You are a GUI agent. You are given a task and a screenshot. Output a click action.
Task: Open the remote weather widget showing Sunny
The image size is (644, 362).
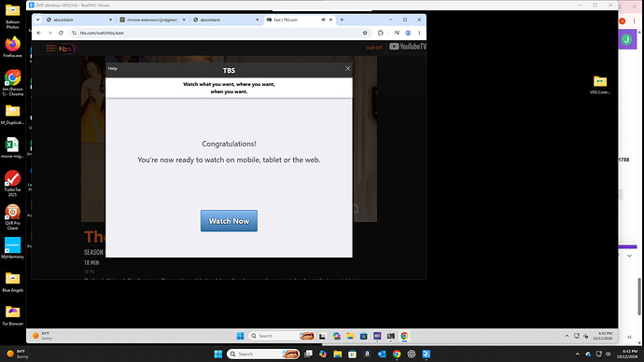[x=43, y=336]
